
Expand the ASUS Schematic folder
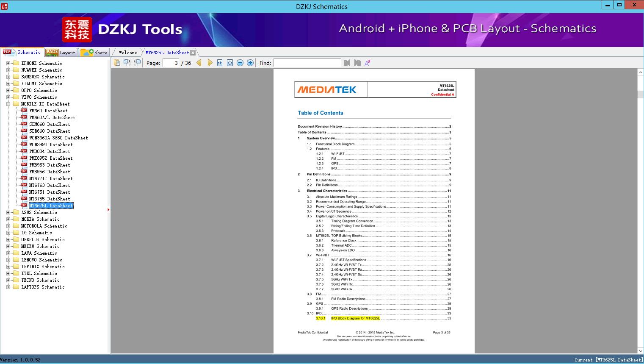pos(8,212)
